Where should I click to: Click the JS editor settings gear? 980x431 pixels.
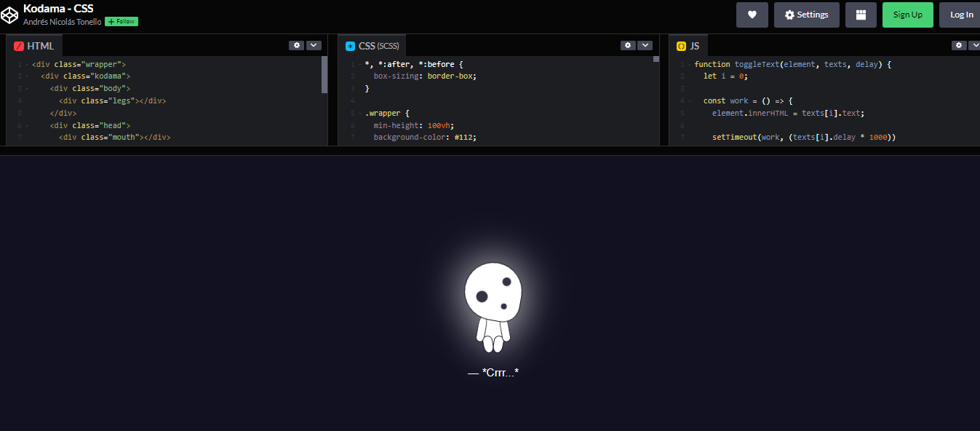pyautogui.click(x=959, y=44)
